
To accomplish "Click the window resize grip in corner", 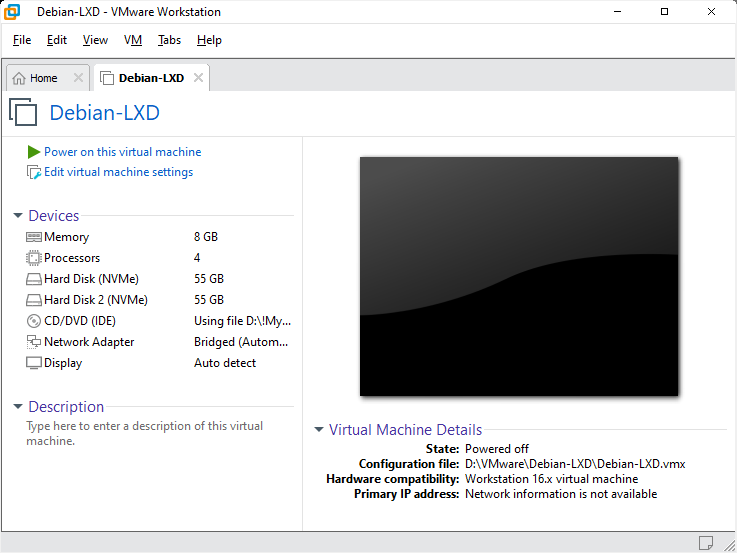I will point(730,545).
